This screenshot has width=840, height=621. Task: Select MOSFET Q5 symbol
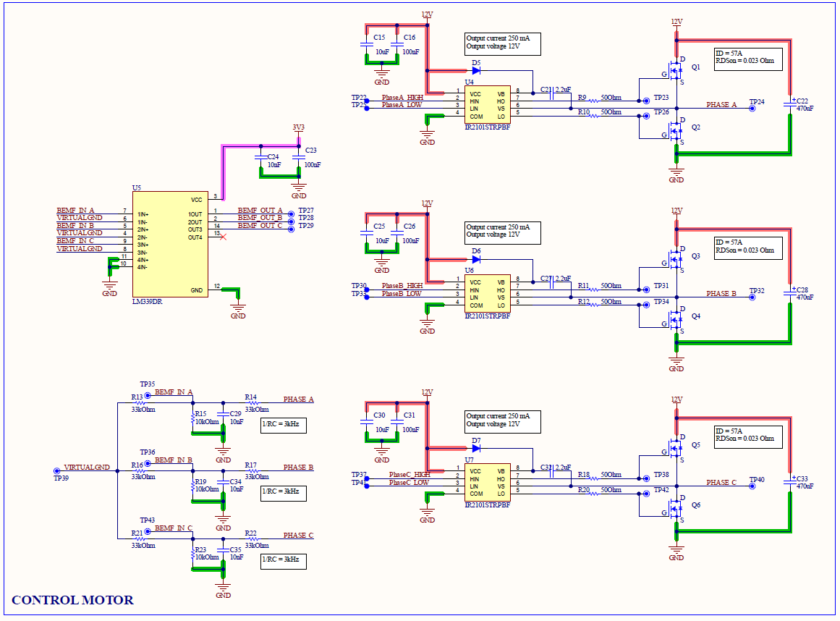point(675,448)
